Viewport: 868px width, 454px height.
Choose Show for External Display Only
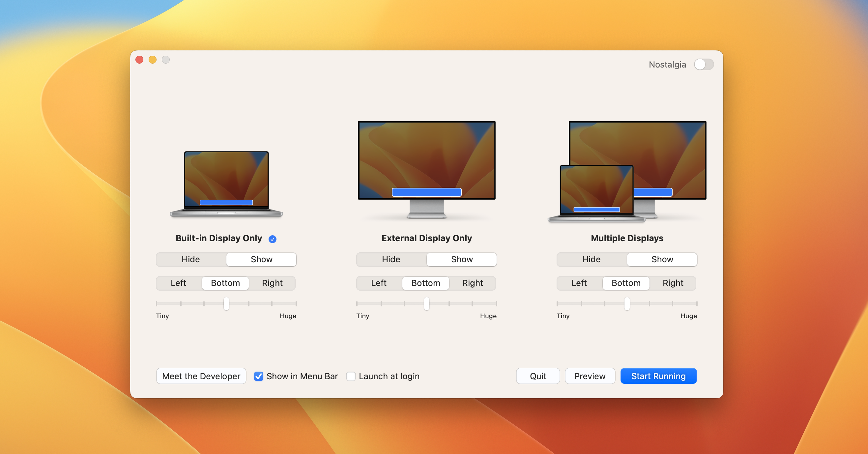(462, 259)
